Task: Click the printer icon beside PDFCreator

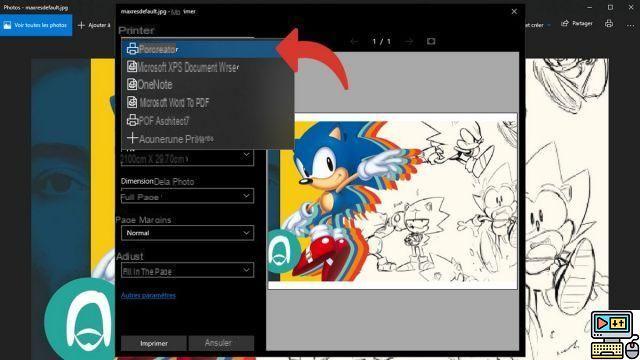Action: [x=132, y=49]
